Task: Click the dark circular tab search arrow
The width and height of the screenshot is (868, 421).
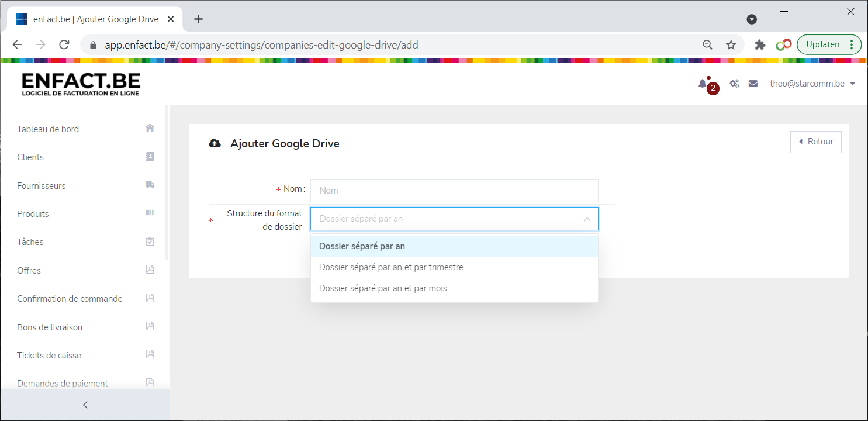Action: pos(752,19)
